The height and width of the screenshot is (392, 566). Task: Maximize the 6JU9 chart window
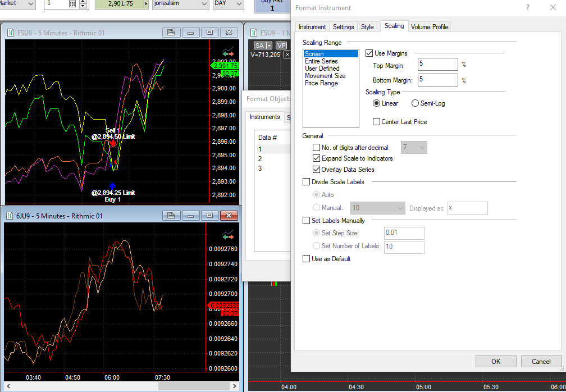coord(210,216)
